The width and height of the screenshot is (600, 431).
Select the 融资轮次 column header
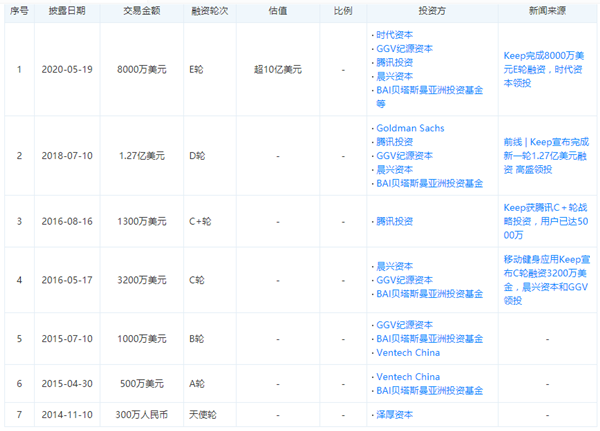click(212, 11)
